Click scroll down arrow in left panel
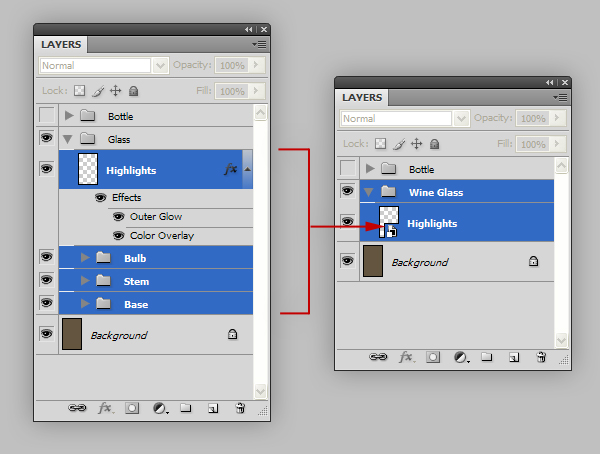This screenshot has width=600, height=454. pos(260,391)
